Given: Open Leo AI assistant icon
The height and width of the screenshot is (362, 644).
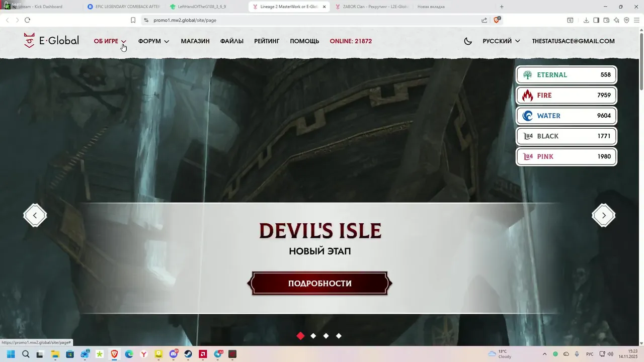Looking at the screenshot, I should (616, 20).
